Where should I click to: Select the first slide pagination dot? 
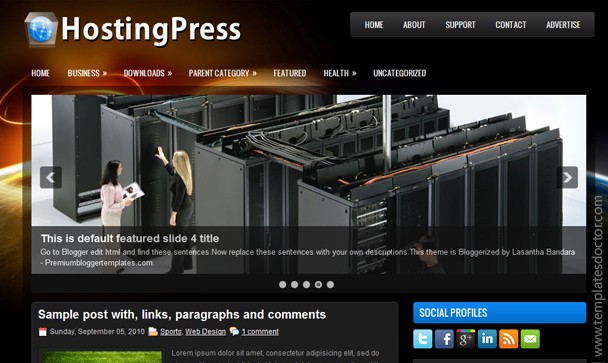283,285
